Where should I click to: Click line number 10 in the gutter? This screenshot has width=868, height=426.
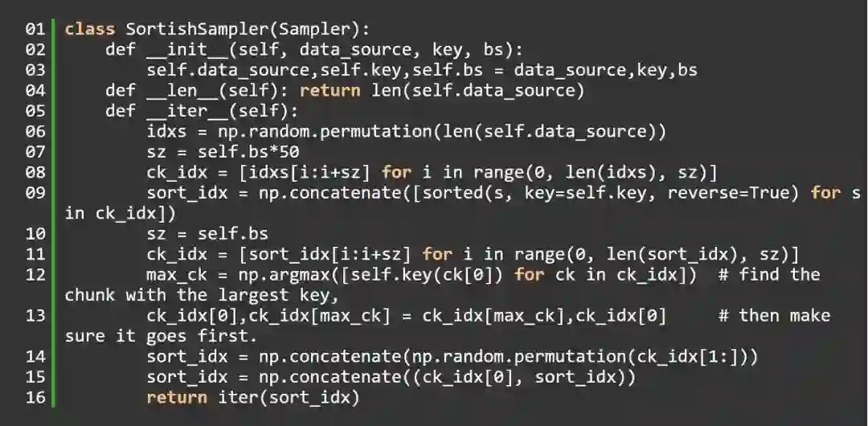click(x=35, y=234)
